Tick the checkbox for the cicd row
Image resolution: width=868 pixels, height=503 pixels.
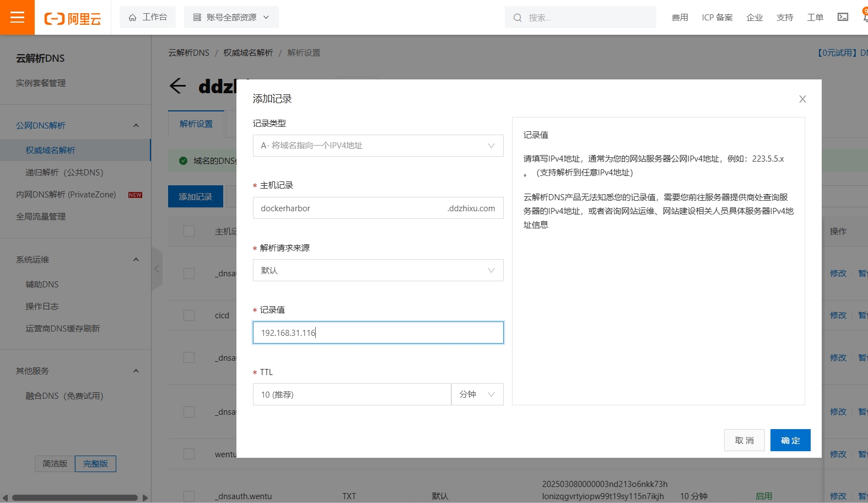tap(189, 315)
